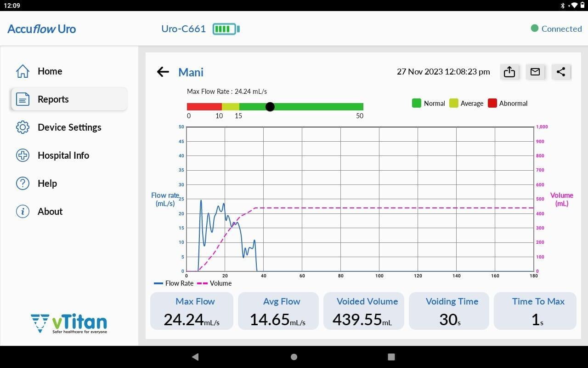Click the Avg Flow 14.65 mL/s card

point(278,311)
